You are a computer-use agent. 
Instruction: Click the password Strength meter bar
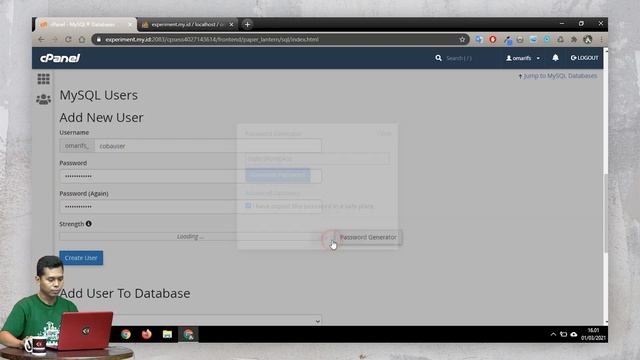tap(191, 236)
